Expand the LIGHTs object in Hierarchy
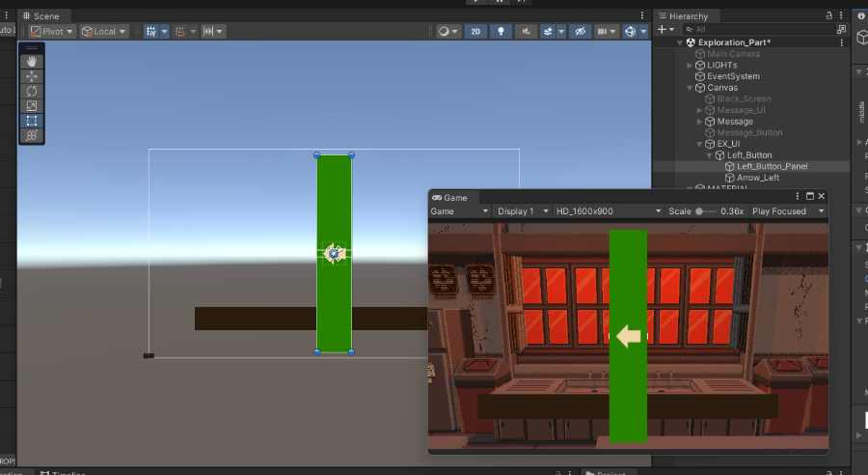This screenshot has height=475, width=868. [690, 66]
